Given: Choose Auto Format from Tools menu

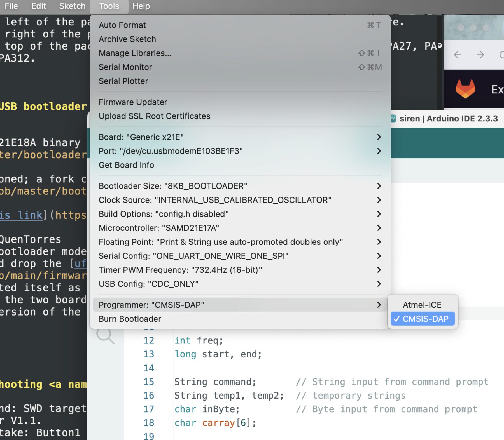Looking at the screenshot, I should pyautogui.click(x=240, y=25).
